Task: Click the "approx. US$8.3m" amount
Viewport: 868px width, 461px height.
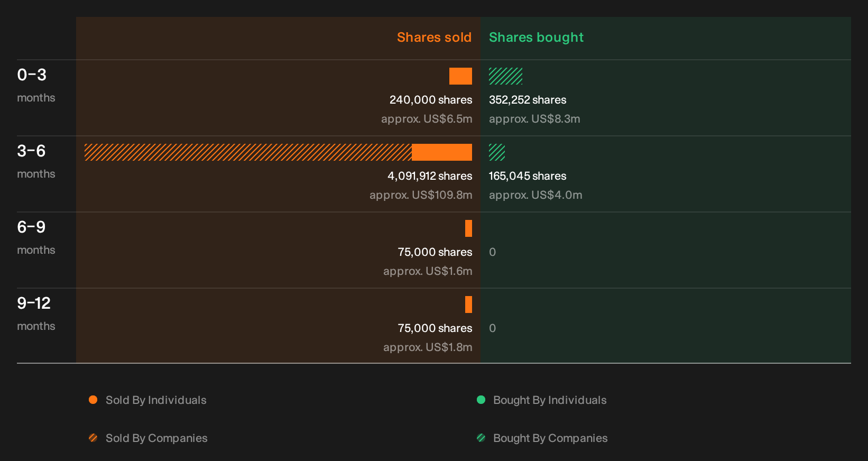Action: coord(534,119)
